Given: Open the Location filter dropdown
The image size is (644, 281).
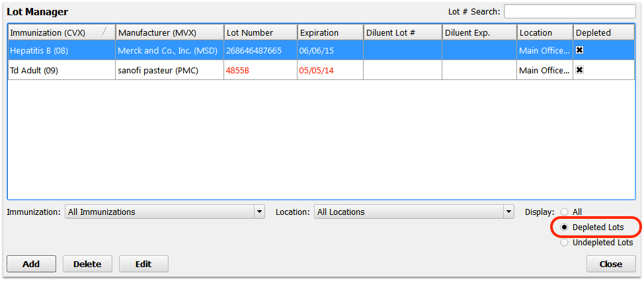Looking at the screenshot, I should tap(414, 212).
